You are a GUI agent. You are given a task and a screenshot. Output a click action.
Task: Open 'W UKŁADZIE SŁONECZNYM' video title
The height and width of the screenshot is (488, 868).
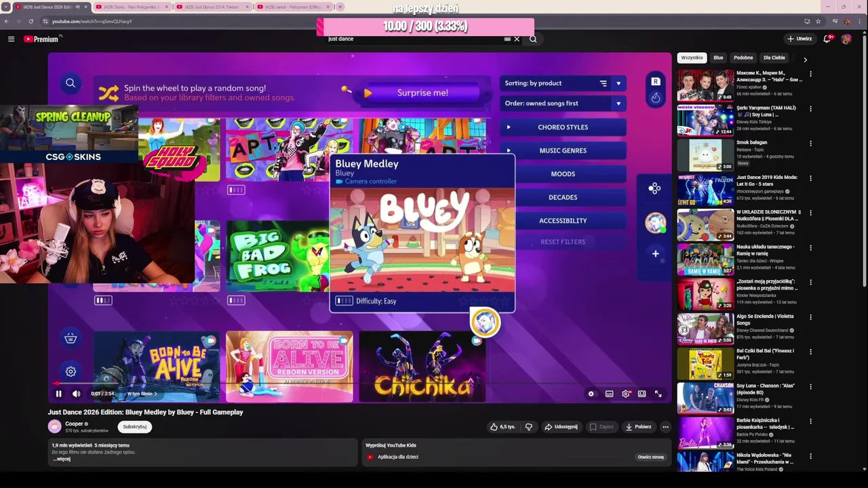click(x=768, y=216)
